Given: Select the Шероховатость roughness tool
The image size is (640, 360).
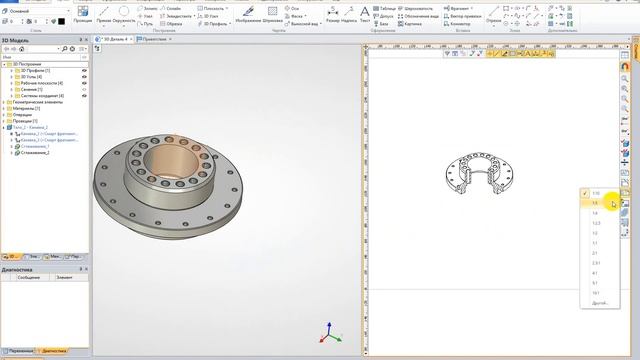Looking at the screenshot, I should [415, 8].
